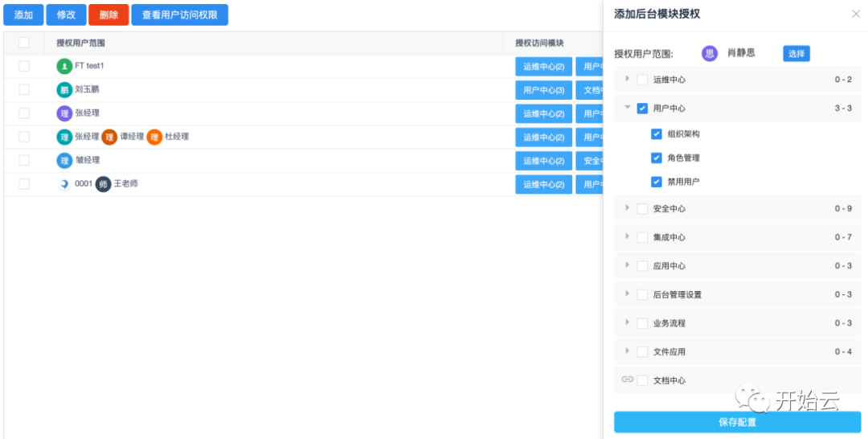The image size is (868, 439).
Task: Collapse the 用户中心 tree node
Action: point(628,107)
